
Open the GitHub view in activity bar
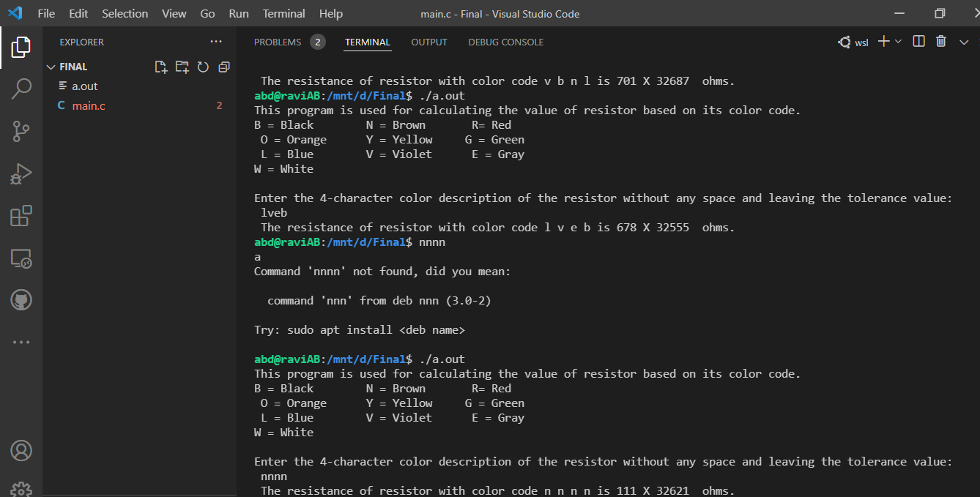[21, 300]
